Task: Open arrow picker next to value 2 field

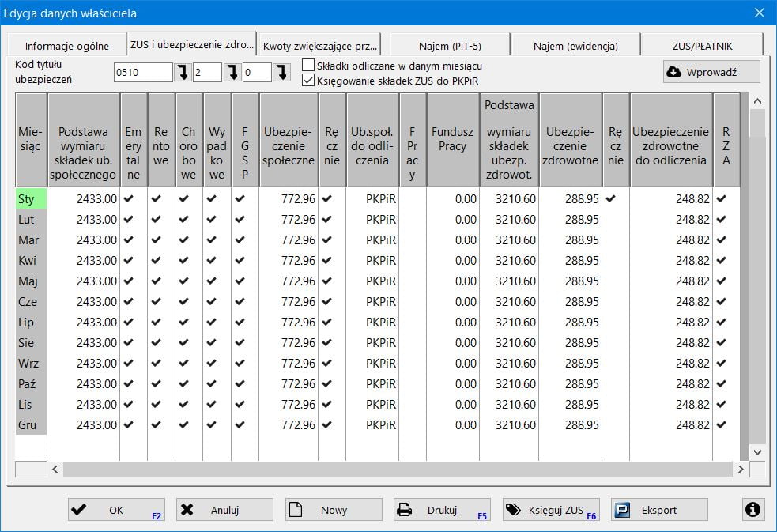Action: tap(232, 73)
